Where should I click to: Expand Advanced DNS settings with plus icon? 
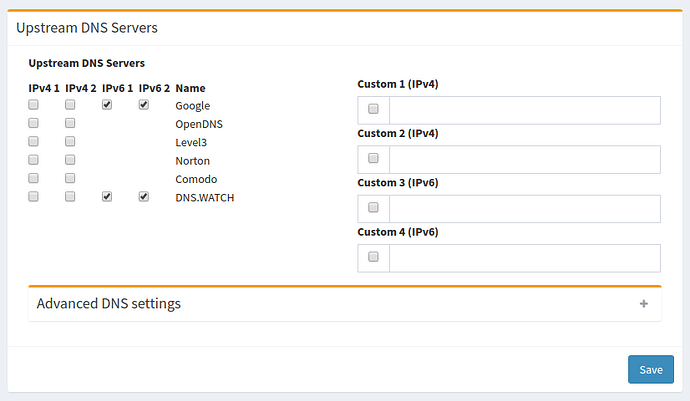click(644, 304)
